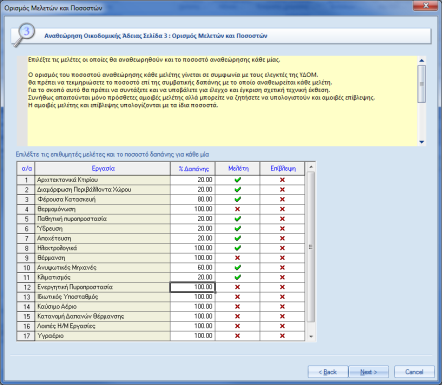Edit % Δαπάνης value 60.00 for Ανυψωτικές Μηχανές
442x385 pixels.
pos(193,268)
